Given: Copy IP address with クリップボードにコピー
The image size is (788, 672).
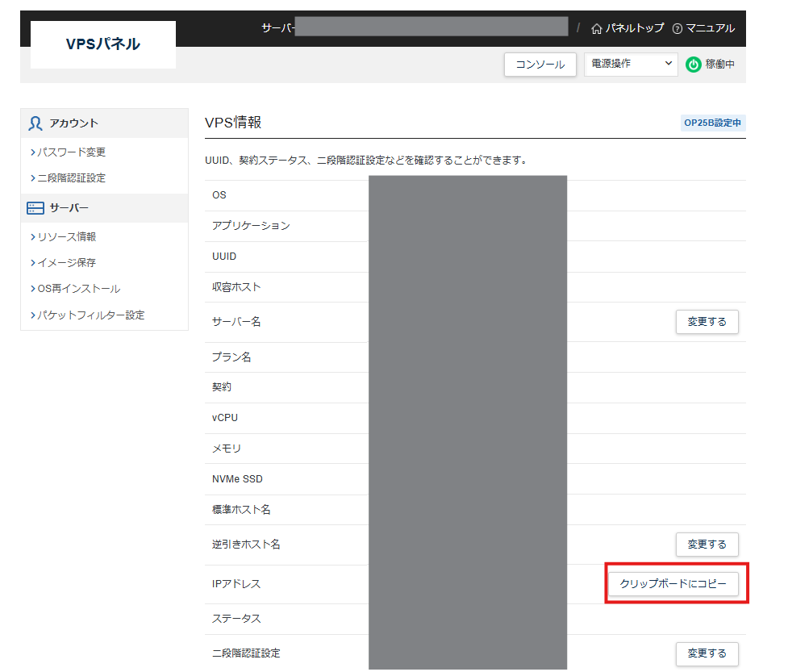Looking at the screenshot, I should coord(673,583).
